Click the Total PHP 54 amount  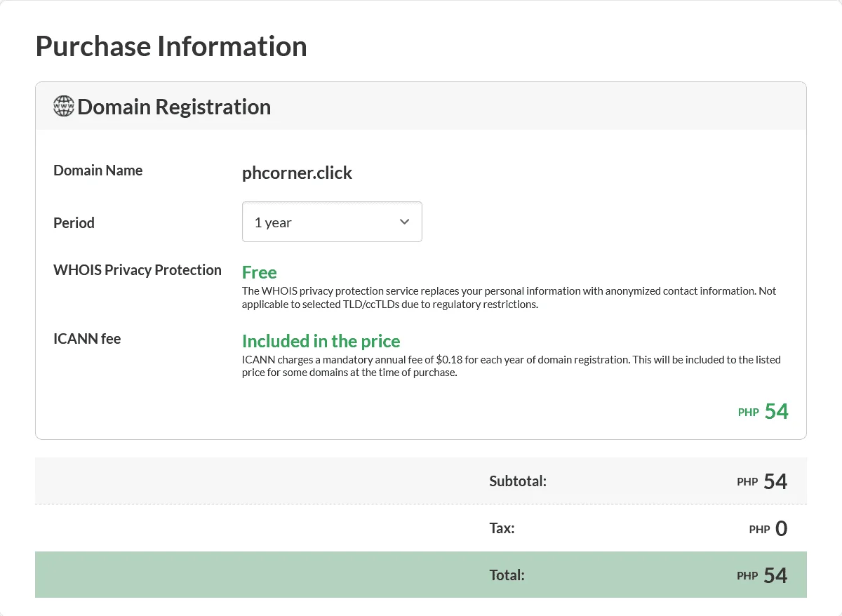point(762,575)
